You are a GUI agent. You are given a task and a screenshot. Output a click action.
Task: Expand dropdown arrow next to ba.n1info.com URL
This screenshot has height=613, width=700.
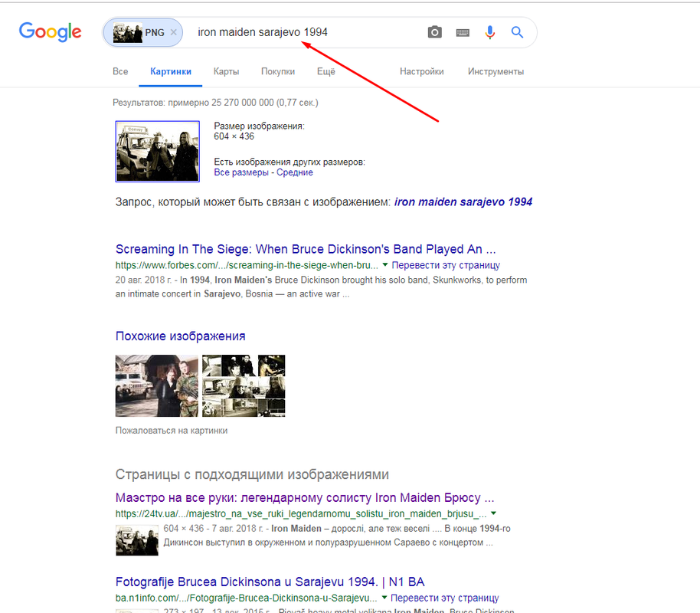384,598
